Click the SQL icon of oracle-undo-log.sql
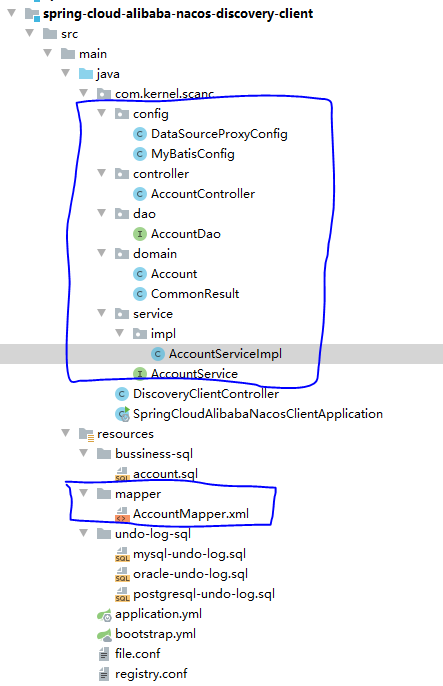The width and height of the screenshot is (443, 686). pos(122,574)
